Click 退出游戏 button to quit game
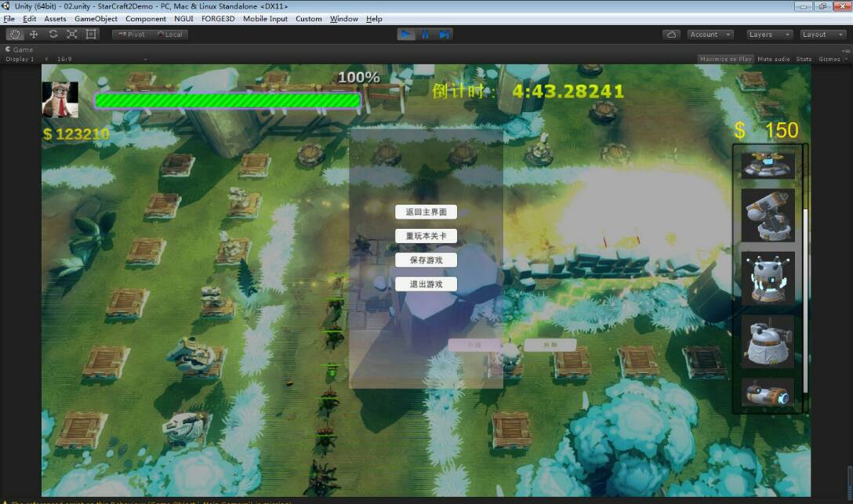This screenshot has width=853, height=504. pyautogui.click(x=426, y=284)
